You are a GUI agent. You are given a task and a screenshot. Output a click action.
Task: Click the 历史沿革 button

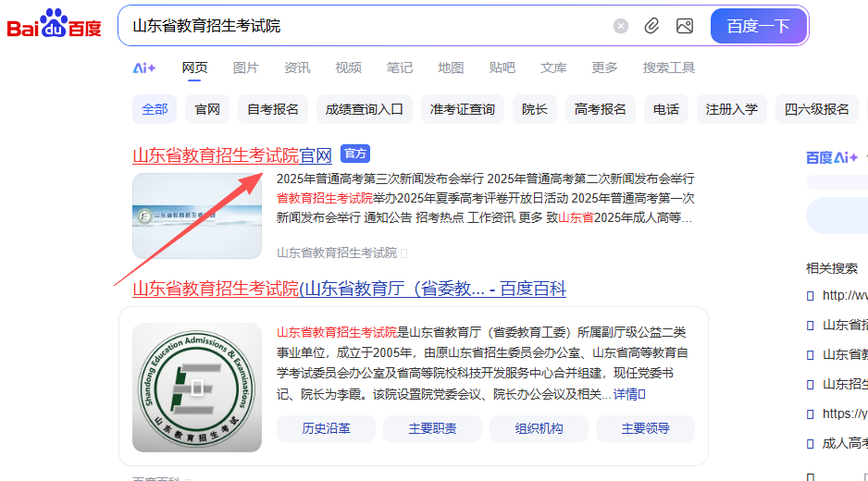click(x=326, y=428)
